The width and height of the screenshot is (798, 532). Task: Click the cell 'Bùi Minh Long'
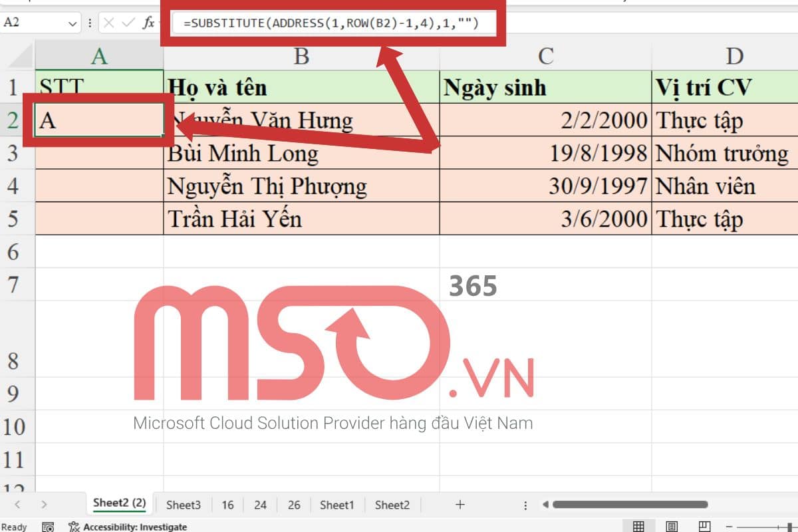pos(301,153)
